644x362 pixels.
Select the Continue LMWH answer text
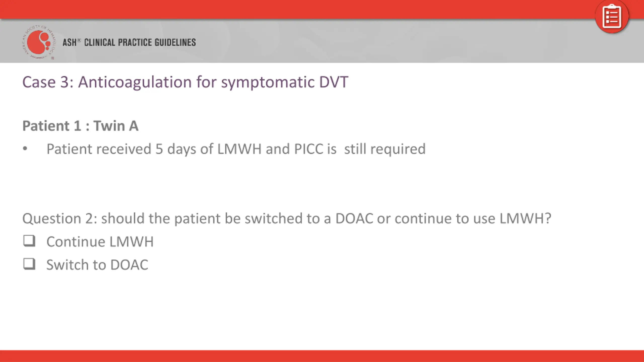[x=100, y=242]
